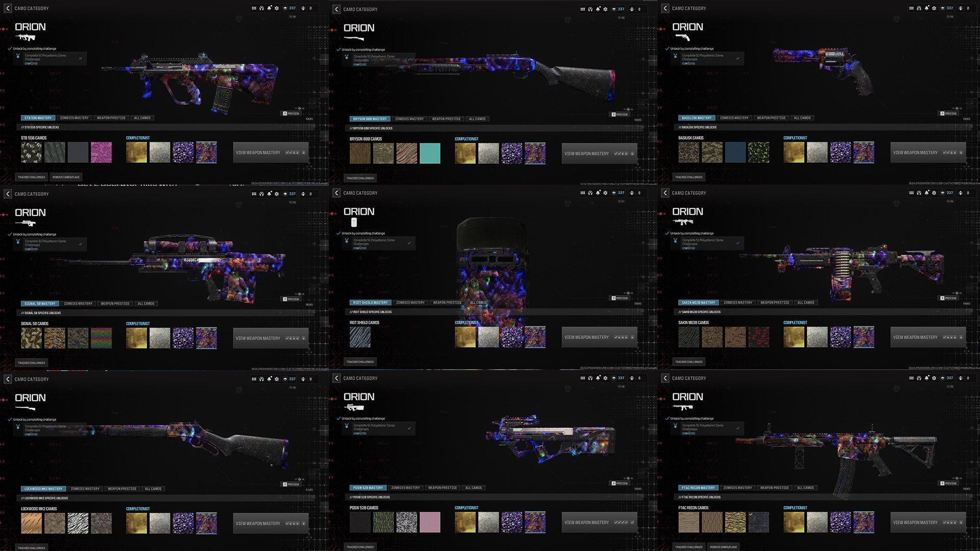Open All Camos tab in the FTAC Recon panel
980x551 pixels.
[805, 488]
